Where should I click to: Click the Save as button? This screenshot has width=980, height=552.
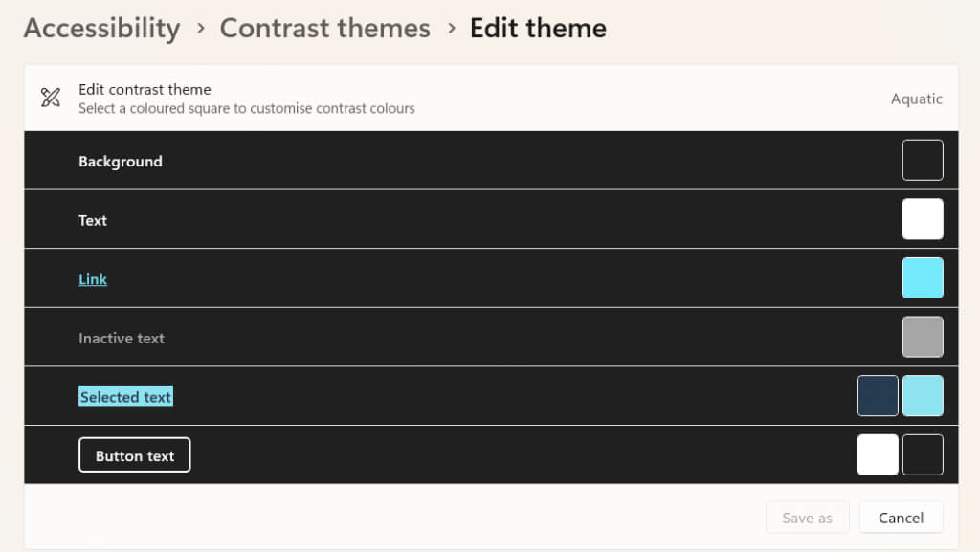click(807, 518)
